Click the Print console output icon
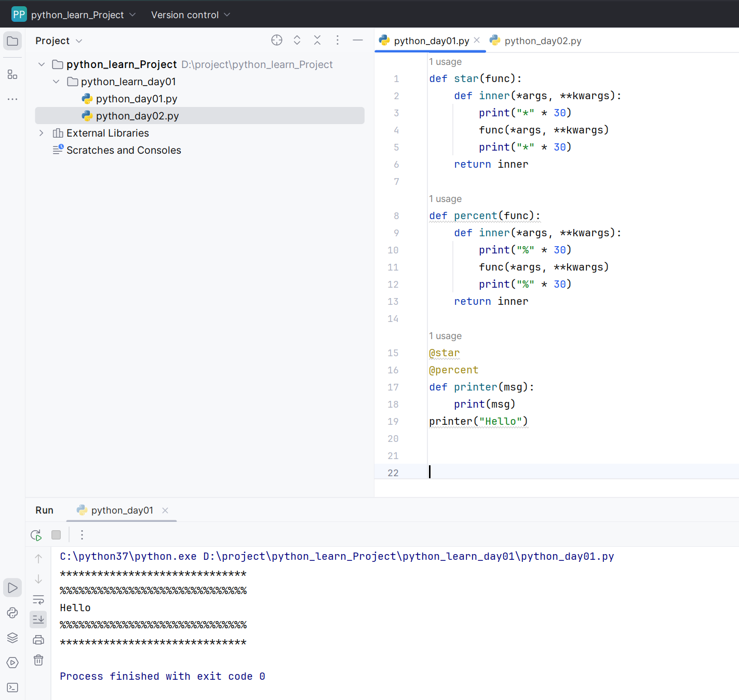The image size is (739, 700). [38, 640]
